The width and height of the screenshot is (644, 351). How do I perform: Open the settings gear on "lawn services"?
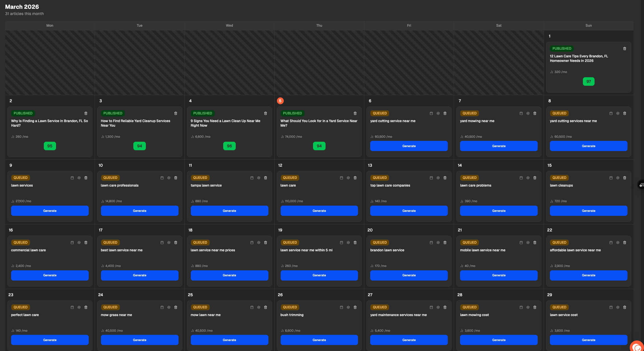[79, 177]
